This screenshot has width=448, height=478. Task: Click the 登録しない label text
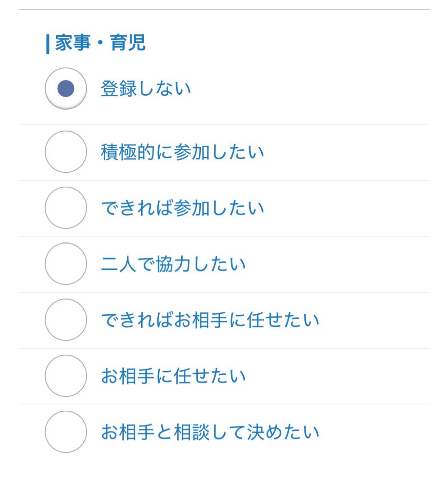pyautogui.click(x=146, y=87)
